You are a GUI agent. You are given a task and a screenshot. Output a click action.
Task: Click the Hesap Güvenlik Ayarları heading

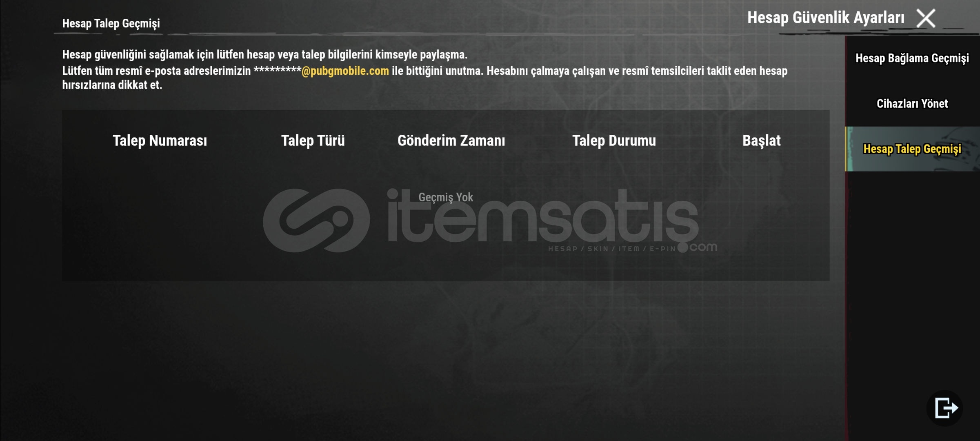826,18
